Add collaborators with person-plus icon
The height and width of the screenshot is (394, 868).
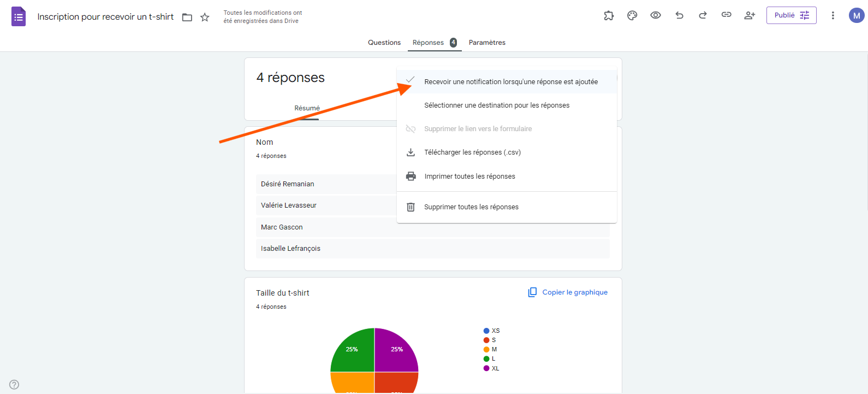click(750, 15)
